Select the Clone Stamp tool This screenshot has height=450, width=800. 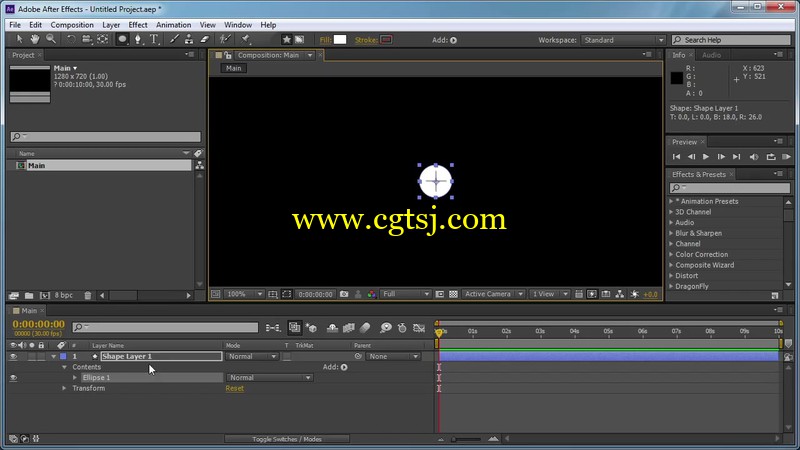click(x=189, y=39)
